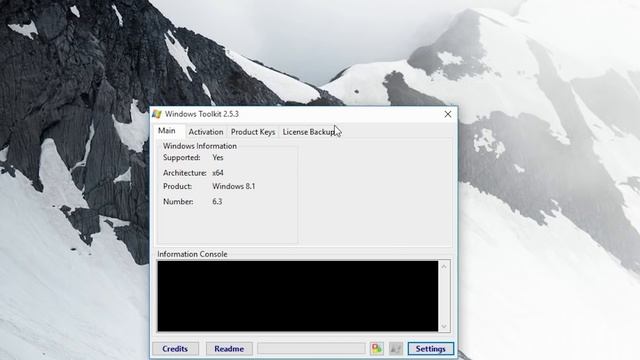640x360 pixels.
Task: Open the Activation tab
Action: tap(206, 132)
